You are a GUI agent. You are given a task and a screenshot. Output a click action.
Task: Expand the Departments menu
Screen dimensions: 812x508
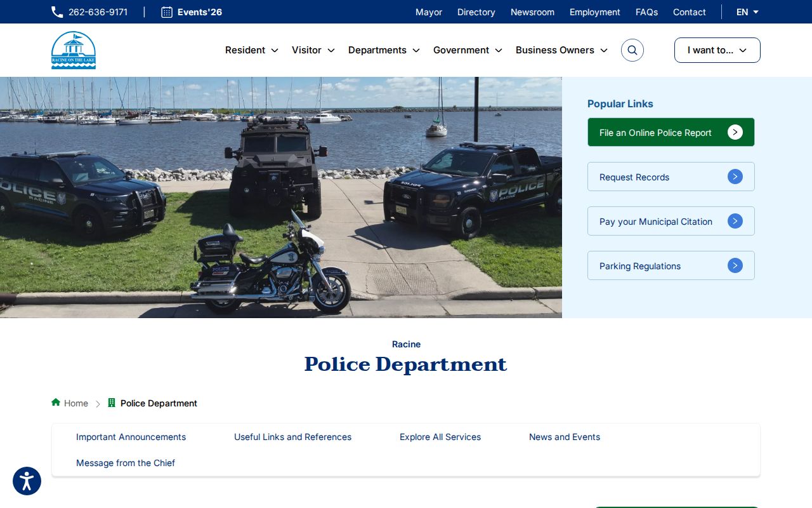[x=384, y=50]
